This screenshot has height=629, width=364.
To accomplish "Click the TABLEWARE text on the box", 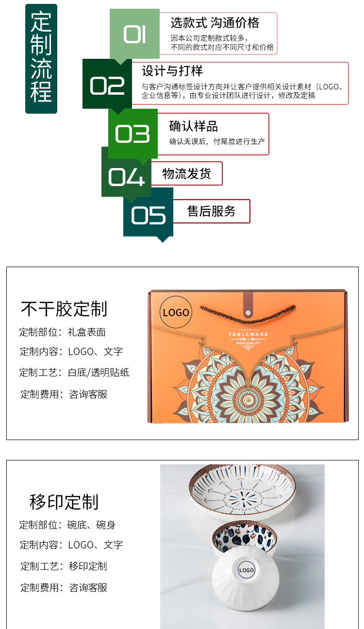I will tap(248, 334).
